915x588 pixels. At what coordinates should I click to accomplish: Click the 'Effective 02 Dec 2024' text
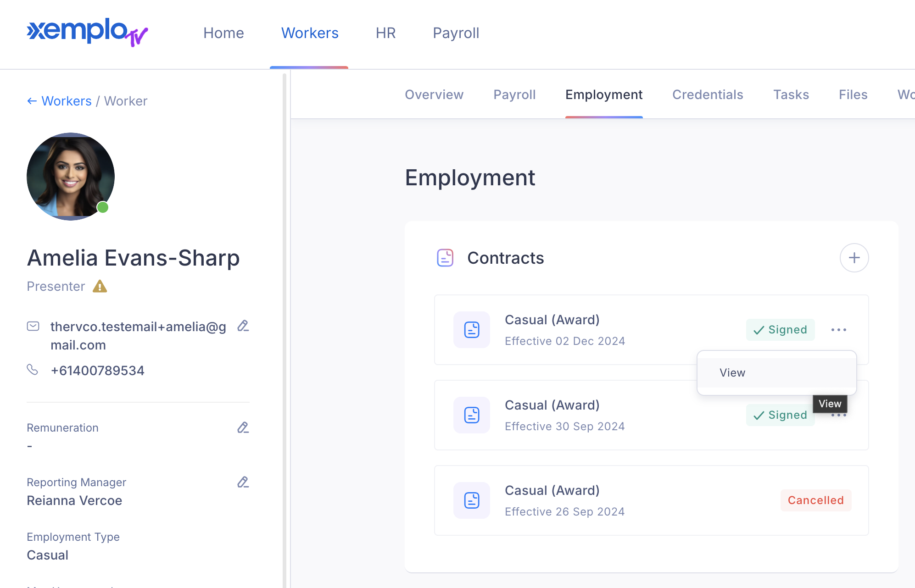(x=565, y=341)
